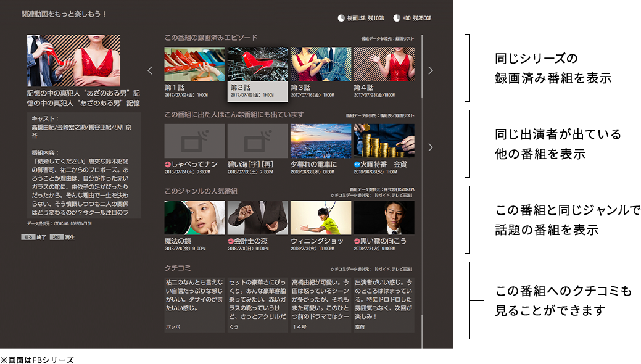Click the vertical scrollbar on right
This screenshot has height=364, width=641.
[423, 185]
